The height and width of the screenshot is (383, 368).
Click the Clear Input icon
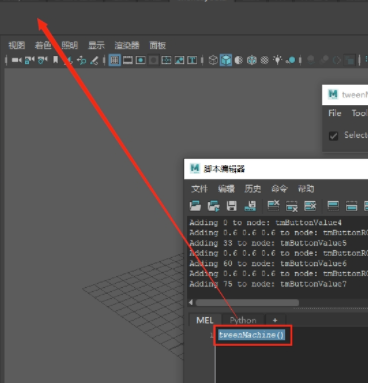(x=292, y=206)
